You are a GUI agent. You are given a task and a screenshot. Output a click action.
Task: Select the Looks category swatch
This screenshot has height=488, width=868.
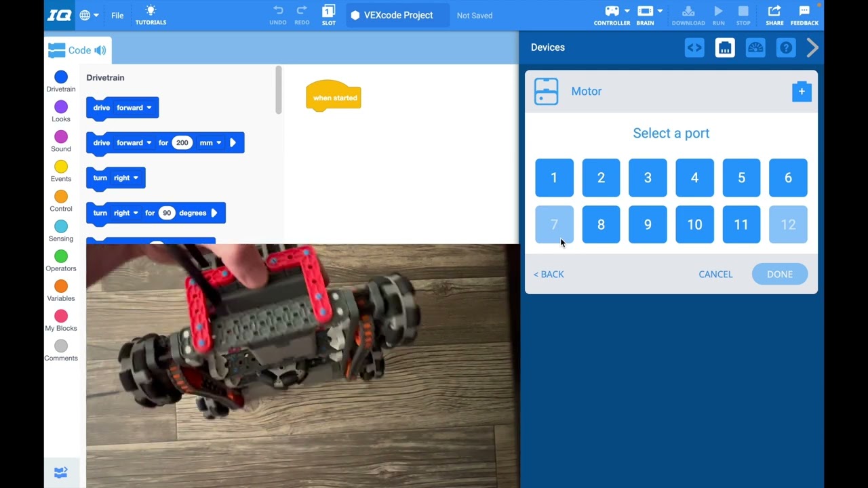(x=61, y=107)
